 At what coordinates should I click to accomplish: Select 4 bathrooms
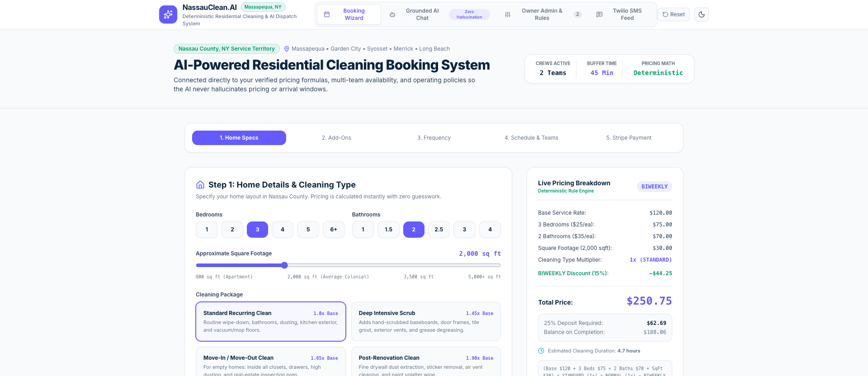coord(490,230)
